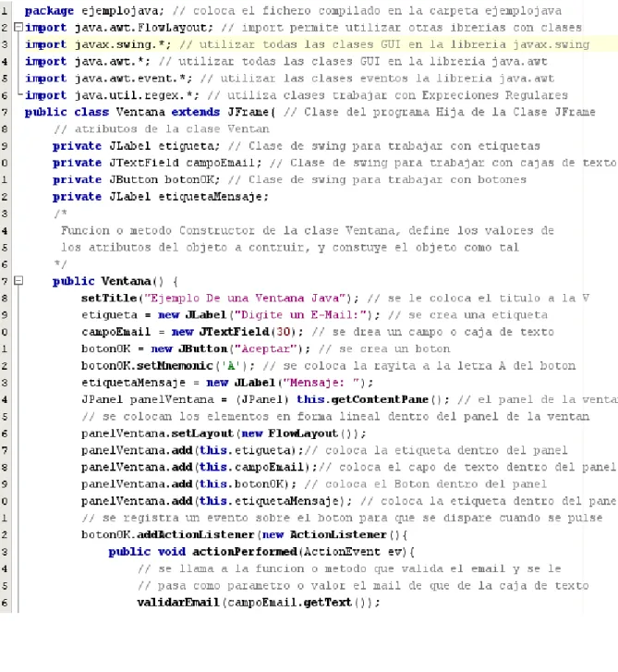618x672 pixels.
Task: Click 'package ejemplojava;' statement
Action: coord(94,11)
